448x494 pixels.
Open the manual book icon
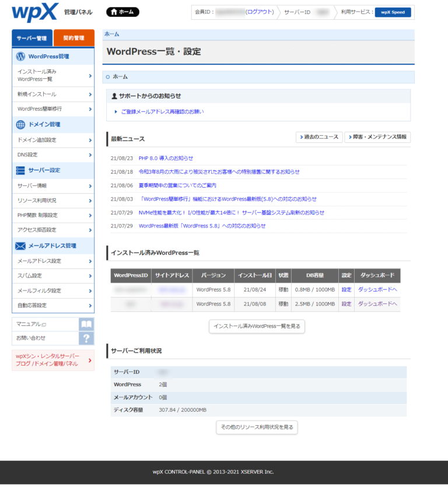pos(86,324)
